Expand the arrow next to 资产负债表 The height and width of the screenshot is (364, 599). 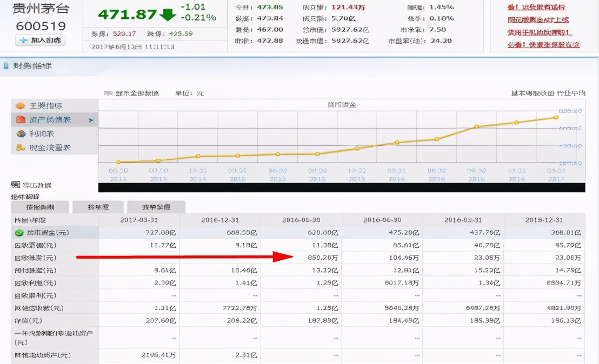(x=92, y=119)
